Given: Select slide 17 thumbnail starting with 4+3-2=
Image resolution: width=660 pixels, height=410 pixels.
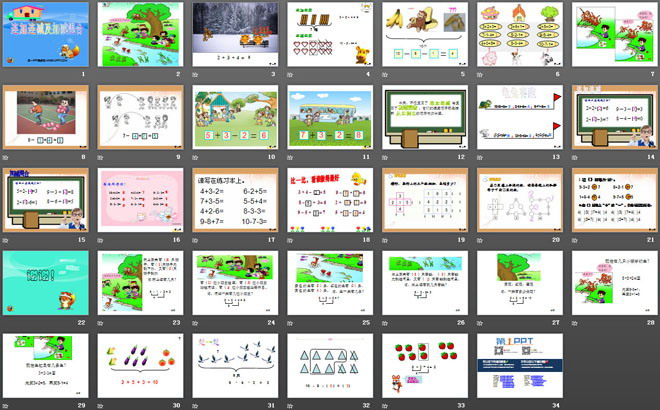Looking at the screenshot, I should click(x=235, y=200).
